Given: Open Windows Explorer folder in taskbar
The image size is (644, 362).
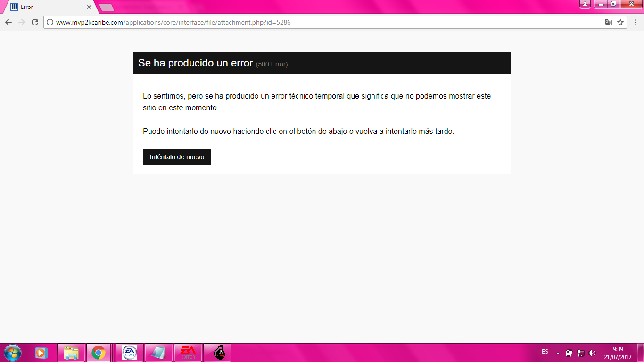Looking at the screenshot, I should (71, 353).
